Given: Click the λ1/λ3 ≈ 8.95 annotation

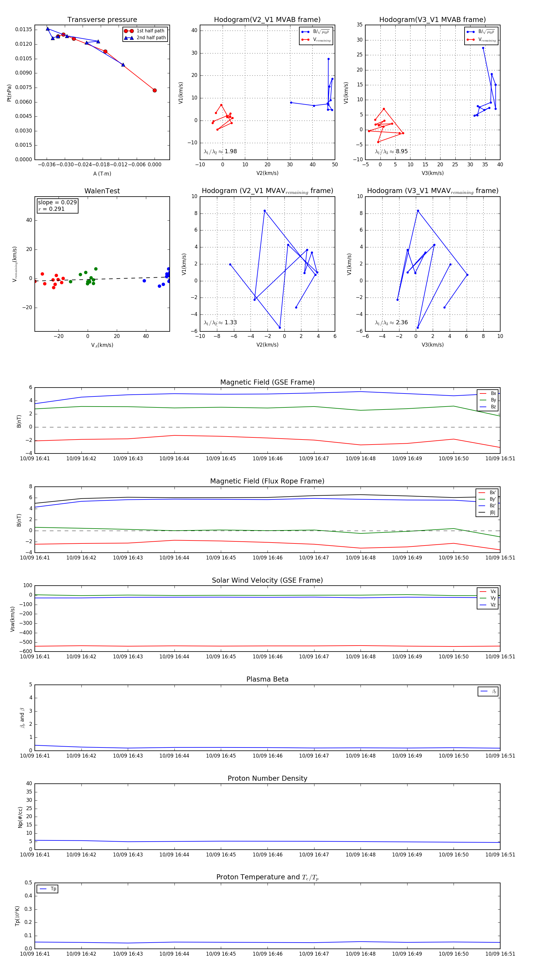Looking at the screenshot, I should tap(391, 151).
